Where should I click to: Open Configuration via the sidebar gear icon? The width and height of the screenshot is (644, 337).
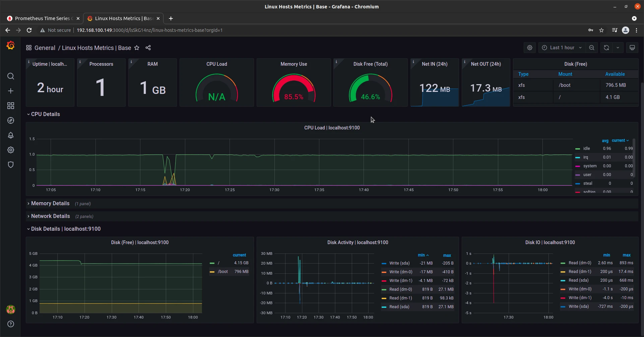[x=11, y=150]
